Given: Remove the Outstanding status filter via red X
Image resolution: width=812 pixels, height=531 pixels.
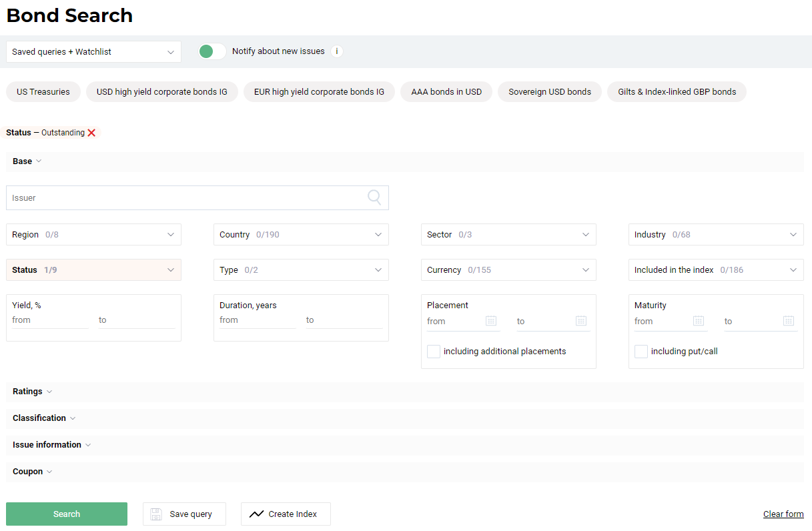Looking at the screenshot, I should click(91, 132).
